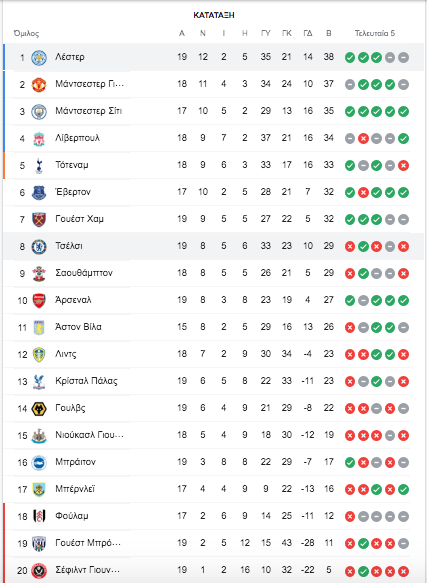Click the Everton crest icon

tap(39, 193)
